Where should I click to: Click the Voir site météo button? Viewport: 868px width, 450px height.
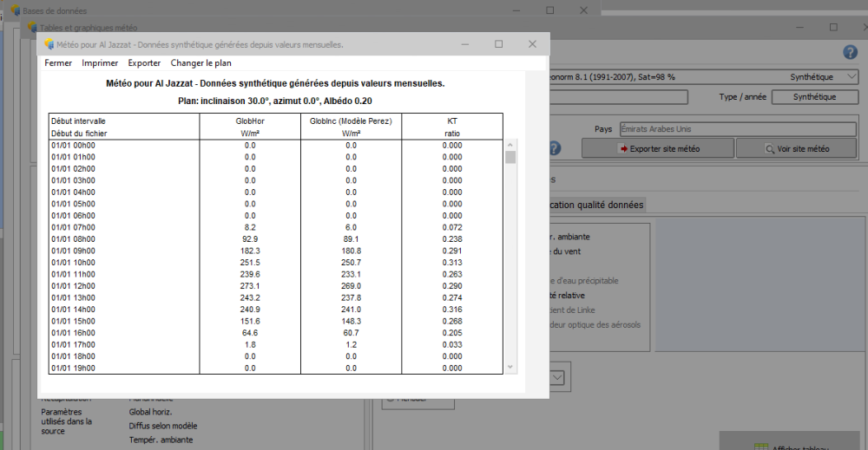pyautogui.click(x=797, y=148)
